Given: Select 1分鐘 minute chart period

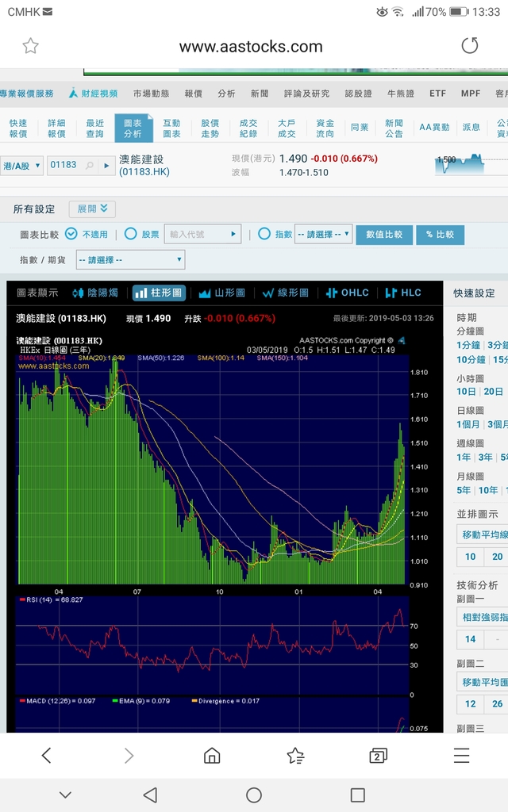Looking at the screenshot, I should 468,345.
